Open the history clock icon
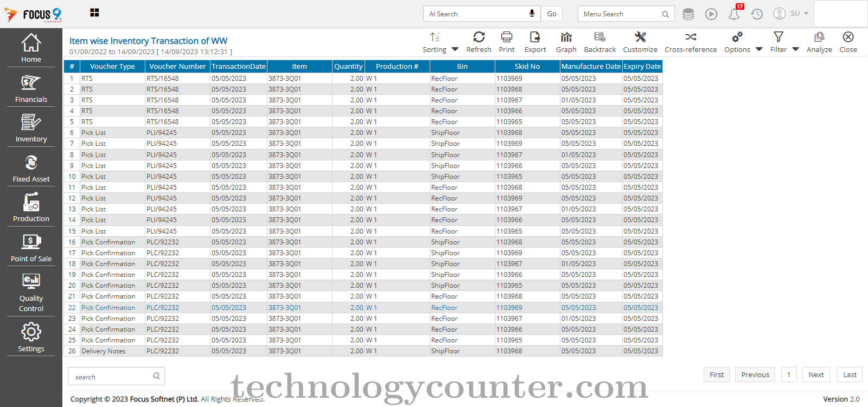Image resolution: width=868 pixels, height=407 pixels. click(757, 14)
